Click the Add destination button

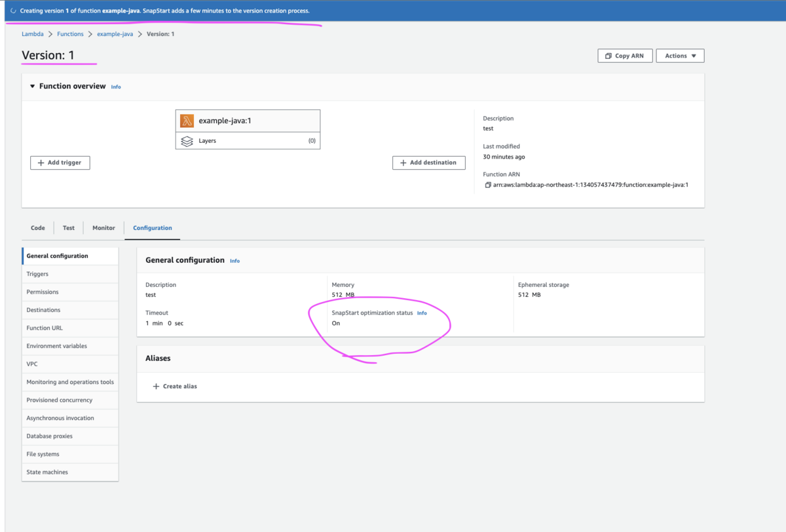point(429,162)
